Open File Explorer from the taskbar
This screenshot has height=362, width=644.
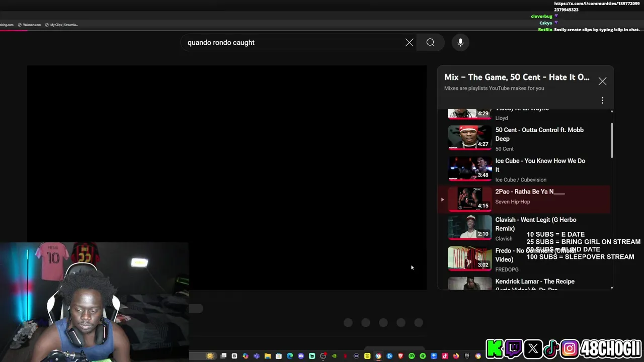[x=268, y=356]
